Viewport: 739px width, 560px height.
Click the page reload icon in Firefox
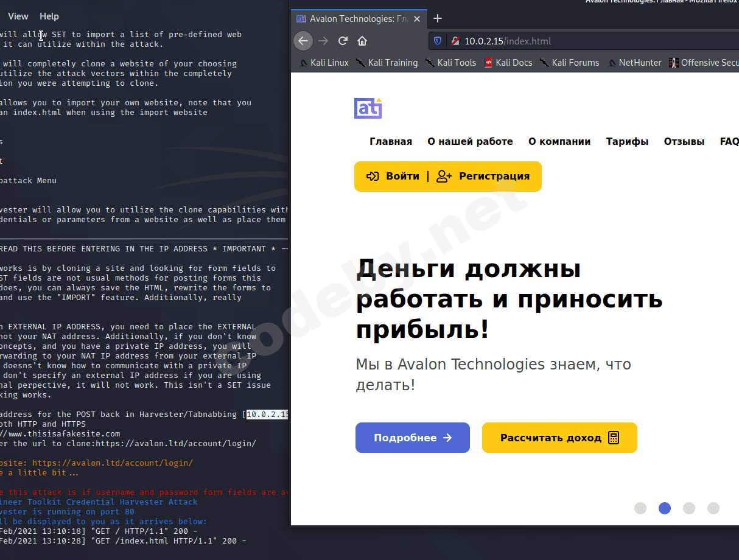[x=343, y=41]
